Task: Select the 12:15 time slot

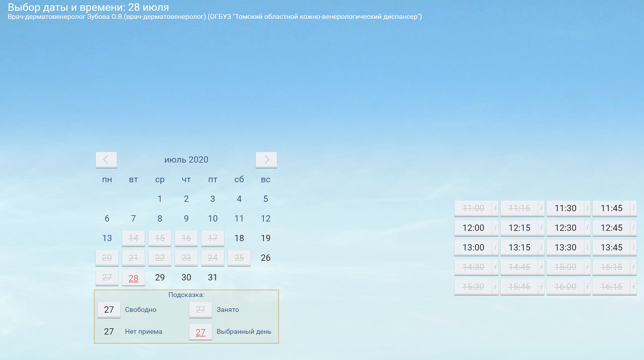Action: click(519, 228)
